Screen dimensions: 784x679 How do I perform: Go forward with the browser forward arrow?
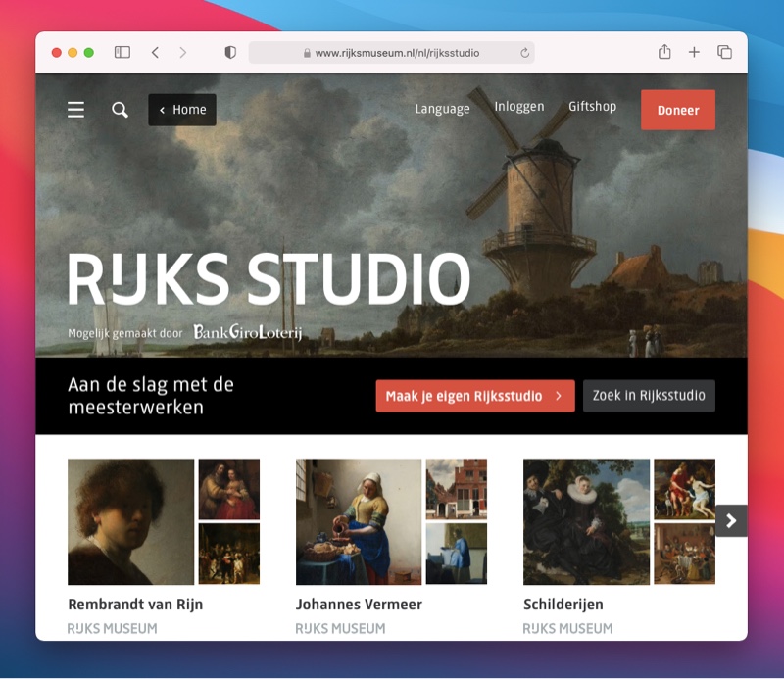coord(183,53)
